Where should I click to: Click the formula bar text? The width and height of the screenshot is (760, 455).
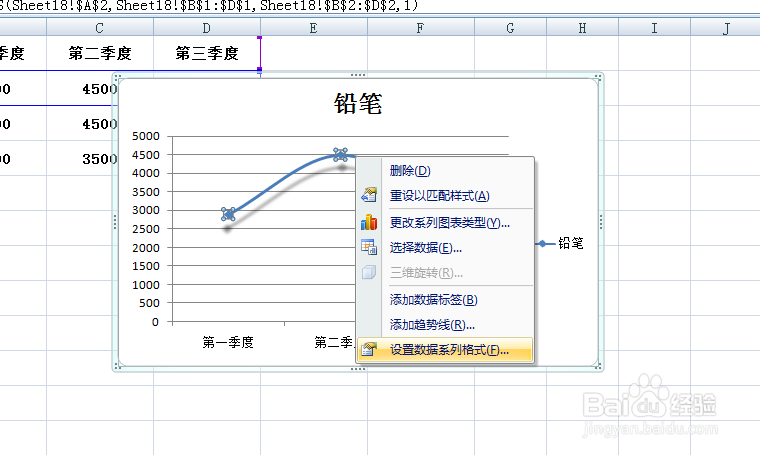[x=209, y=6]
